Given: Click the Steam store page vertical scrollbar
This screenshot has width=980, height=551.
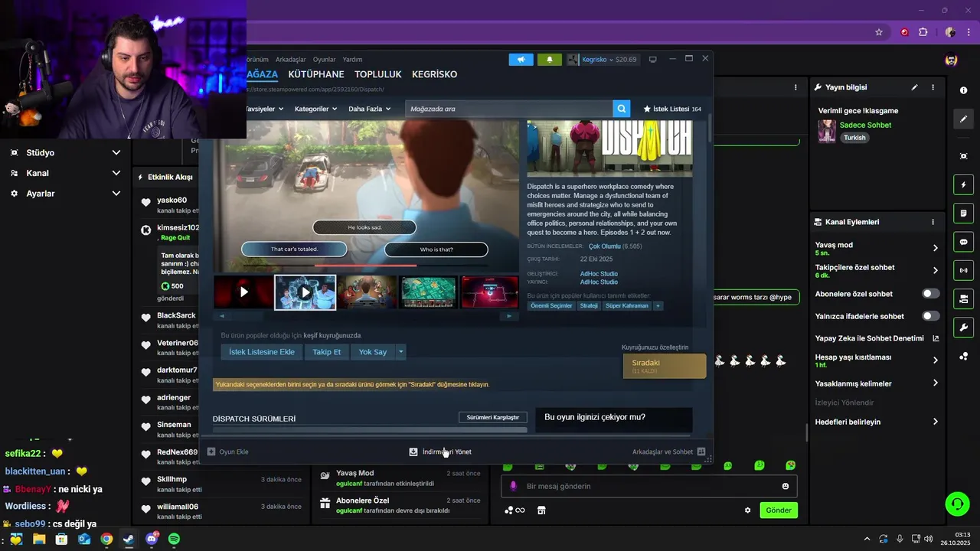Looking at the screenshot, I should coord(710,129).
